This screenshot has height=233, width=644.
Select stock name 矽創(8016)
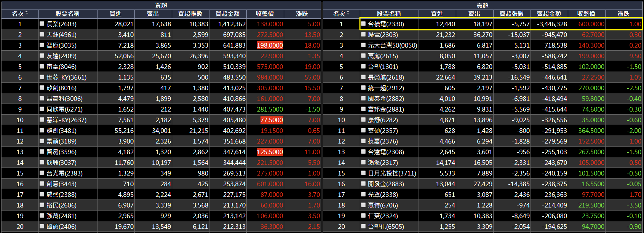(61, 88)
